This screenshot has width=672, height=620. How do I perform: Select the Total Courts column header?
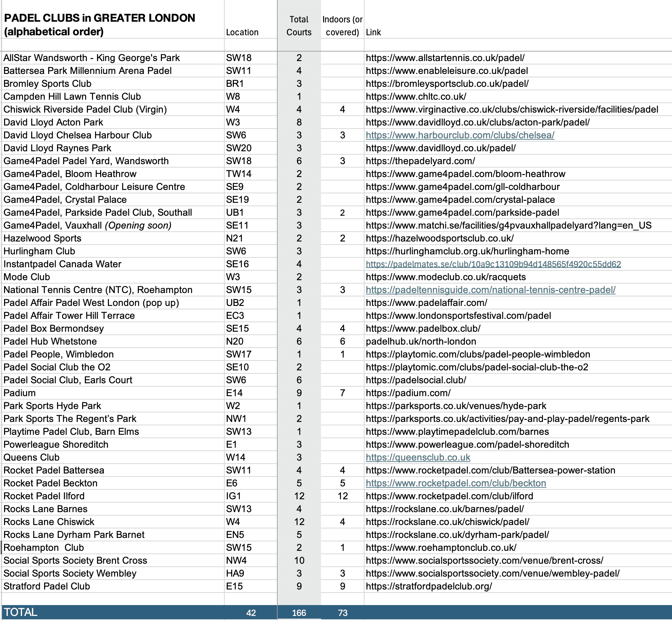pos(299,26)
